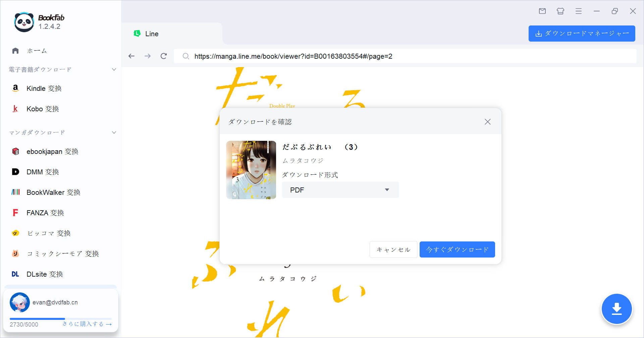644x338 pixels.
Task: Close the download confirmation dialog
Action: click(x=488, y=122)
